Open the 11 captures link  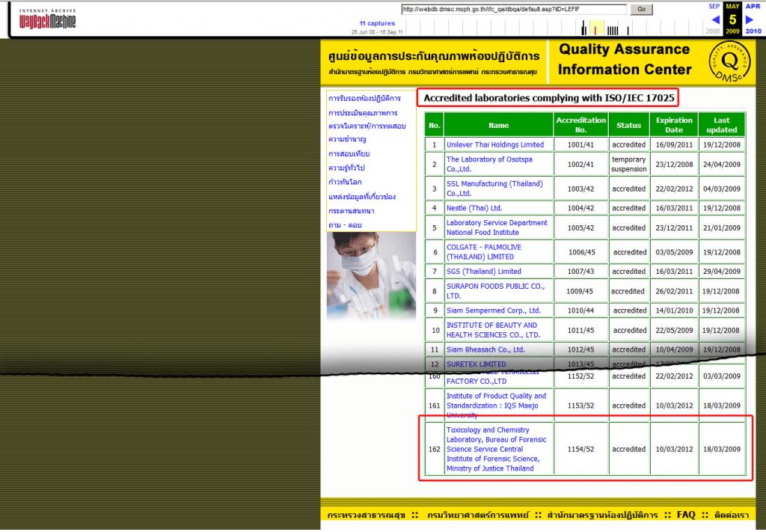pyautogui.click(x=377, y=23)
